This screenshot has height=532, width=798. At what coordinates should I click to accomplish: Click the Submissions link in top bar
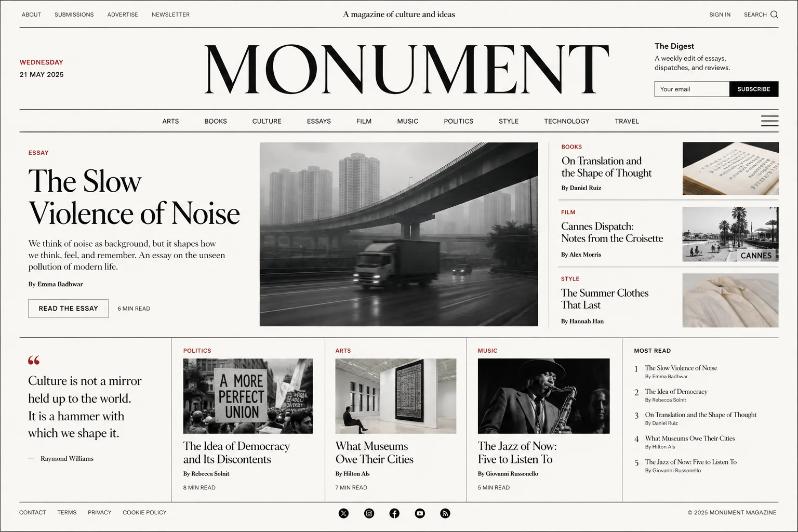[x=74, y=15]
